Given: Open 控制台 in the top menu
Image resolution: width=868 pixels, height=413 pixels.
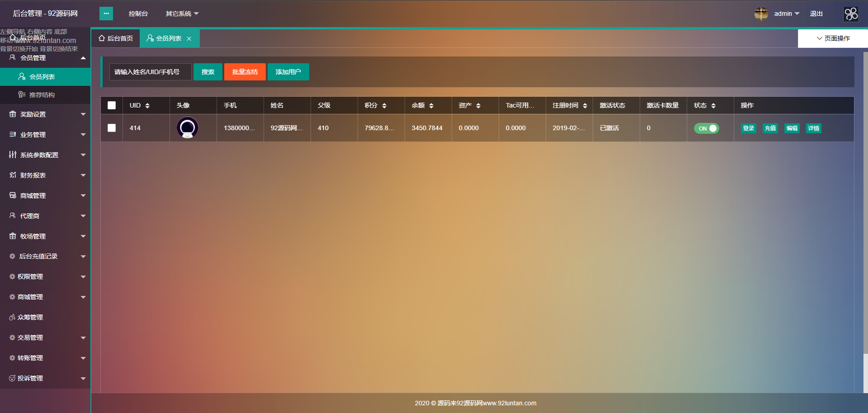Looking at the screenshot, I should click(x=138, y=14).
